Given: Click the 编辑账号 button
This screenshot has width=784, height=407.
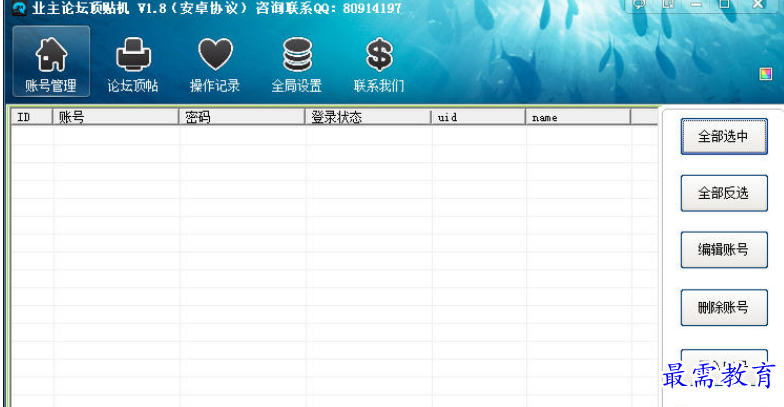Looking at the screenshot, I should coord(724,250).
